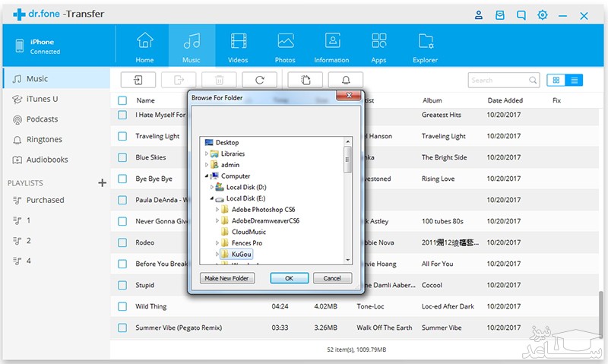608x364 pixels.
Task: Open the Explorer section
Action: [x=426, y=47]
